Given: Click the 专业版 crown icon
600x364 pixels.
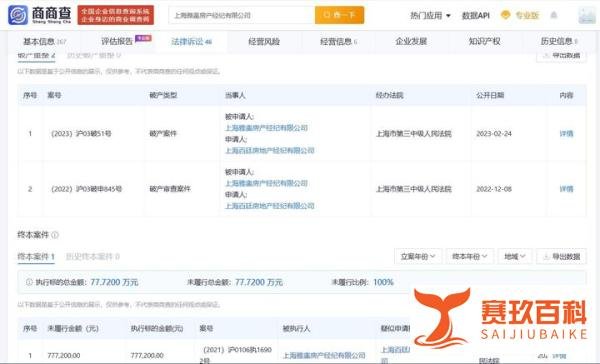Looking at the screenshot, I should tap(505, 15).
